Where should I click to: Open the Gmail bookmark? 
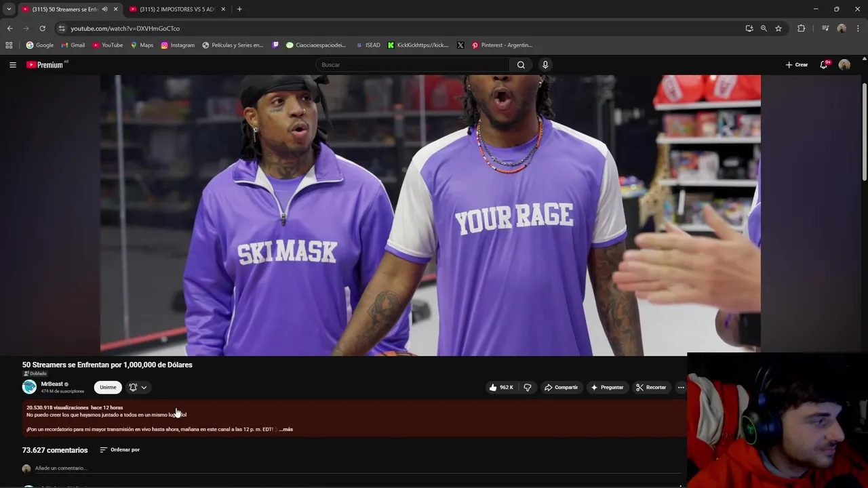[x=73, y=45]
